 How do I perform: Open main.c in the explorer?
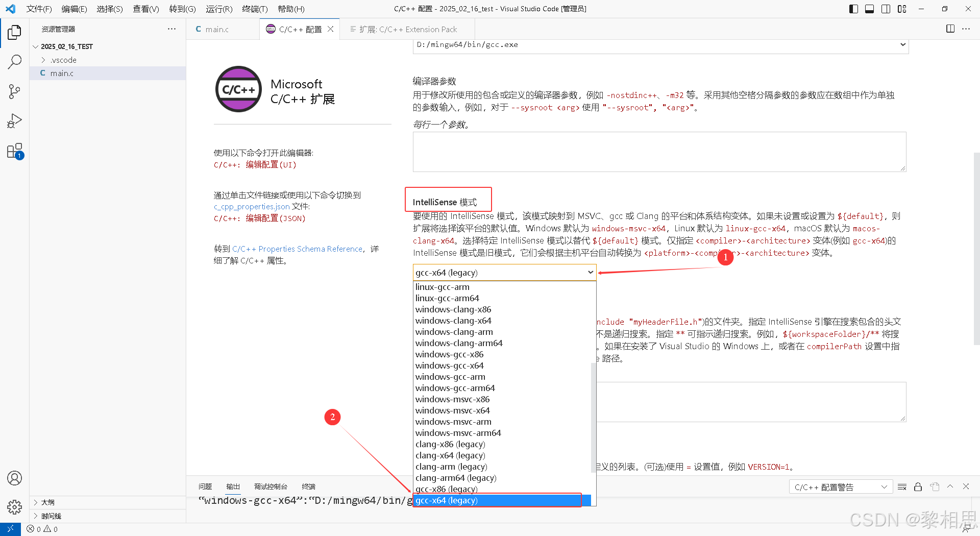click(107, 73)
